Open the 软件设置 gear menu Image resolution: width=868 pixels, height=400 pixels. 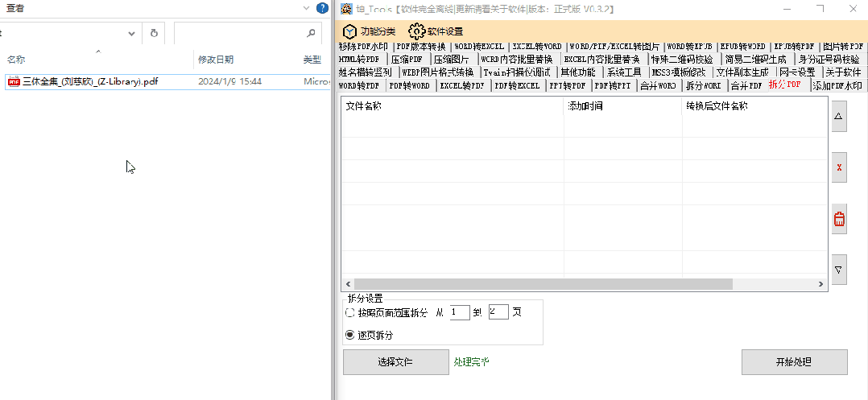(x=416, y=31)
